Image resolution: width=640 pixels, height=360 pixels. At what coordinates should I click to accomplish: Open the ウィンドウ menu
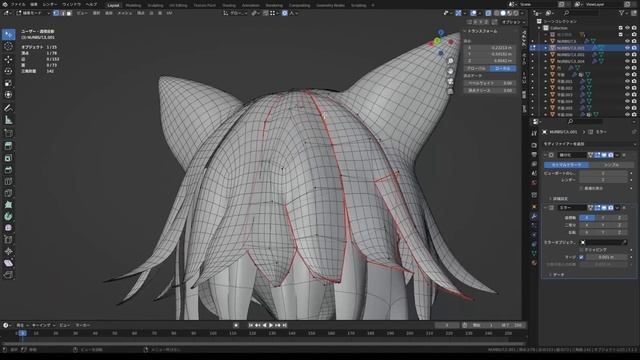pyautogui.click(x=71, y=4)
